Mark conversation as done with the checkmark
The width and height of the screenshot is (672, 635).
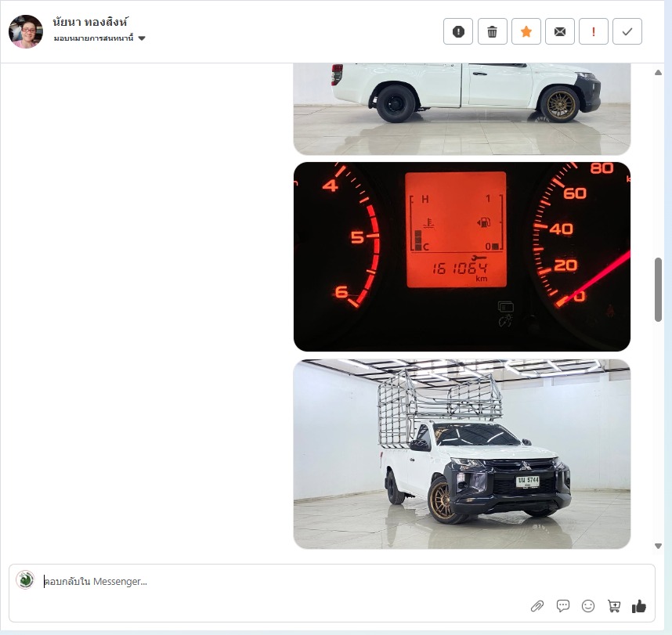[x=627, y=31]
